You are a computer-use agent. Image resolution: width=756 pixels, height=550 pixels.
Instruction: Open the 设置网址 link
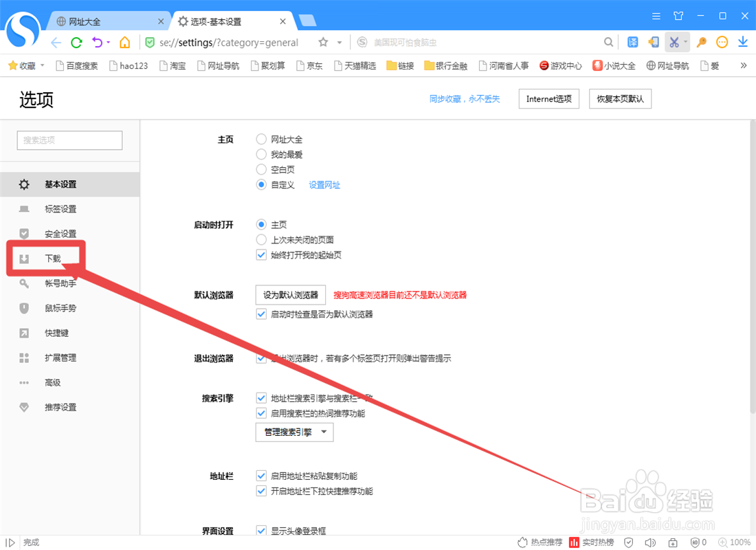tap(324, 184)
